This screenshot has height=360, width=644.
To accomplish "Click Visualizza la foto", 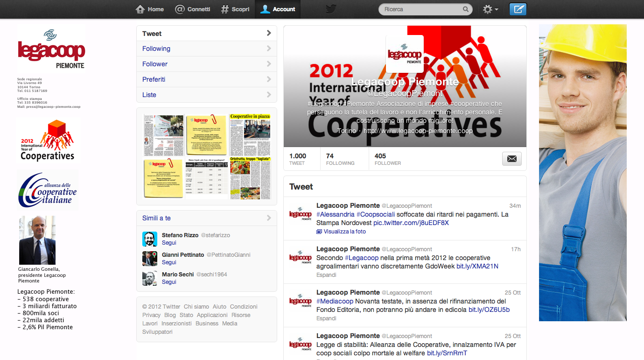I will [341, 232].
